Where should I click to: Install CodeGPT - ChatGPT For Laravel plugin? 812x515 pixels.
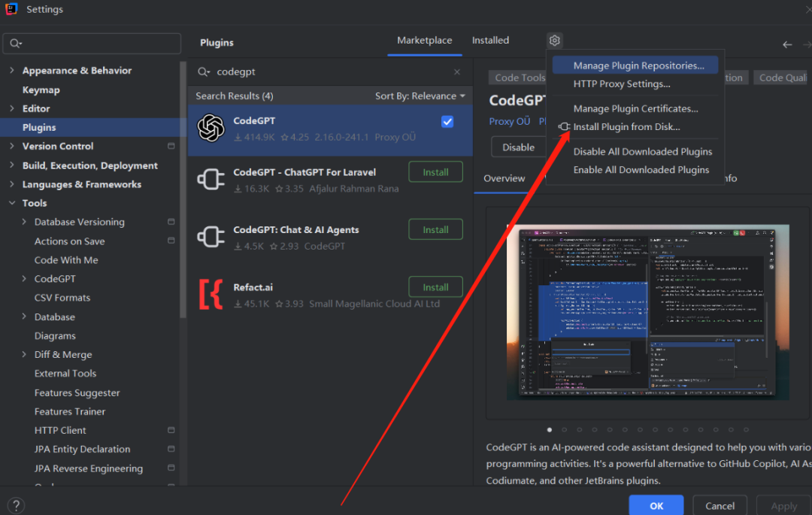435,172
